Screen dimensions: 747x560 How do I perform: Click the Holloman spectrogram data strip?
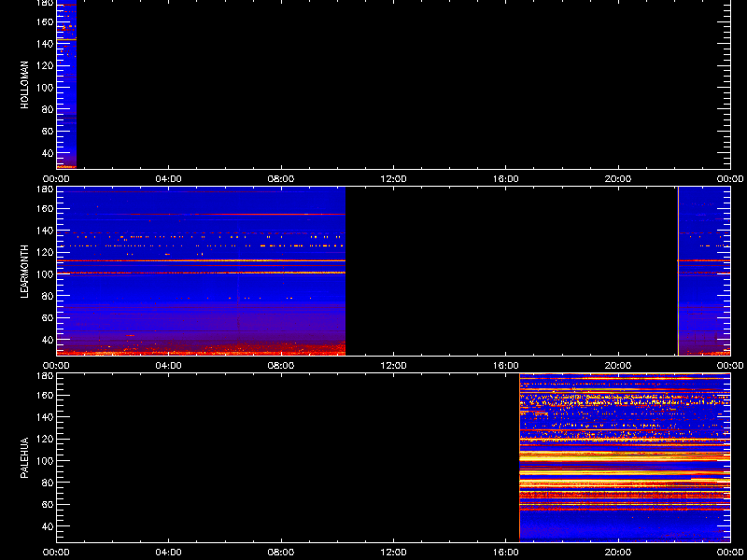(66, 84)
